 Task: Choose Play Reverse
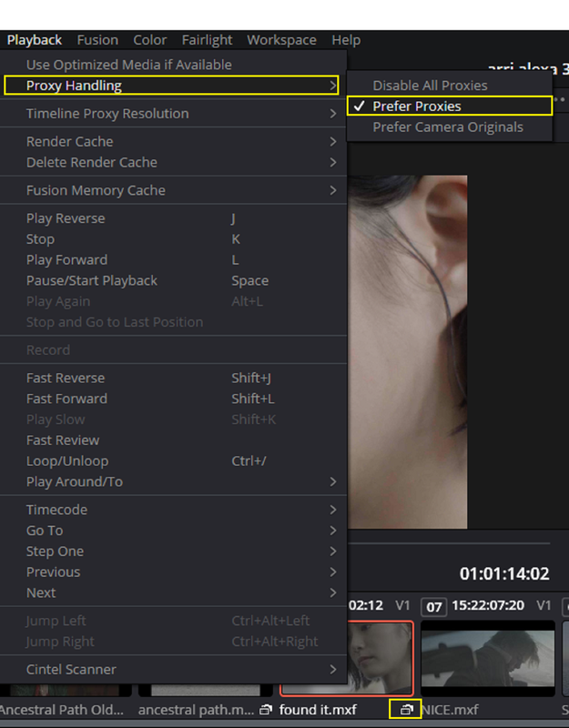(173, 218)
